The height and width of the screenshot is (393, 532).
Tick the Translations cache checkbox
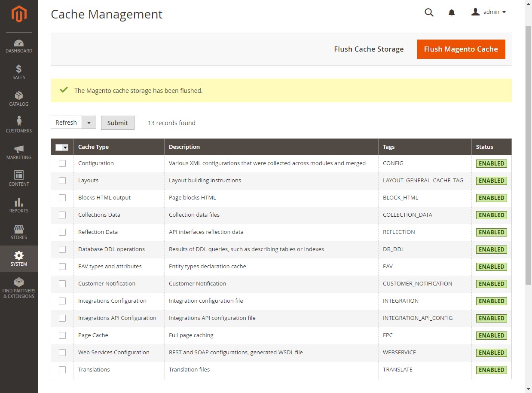click(62, 370)
